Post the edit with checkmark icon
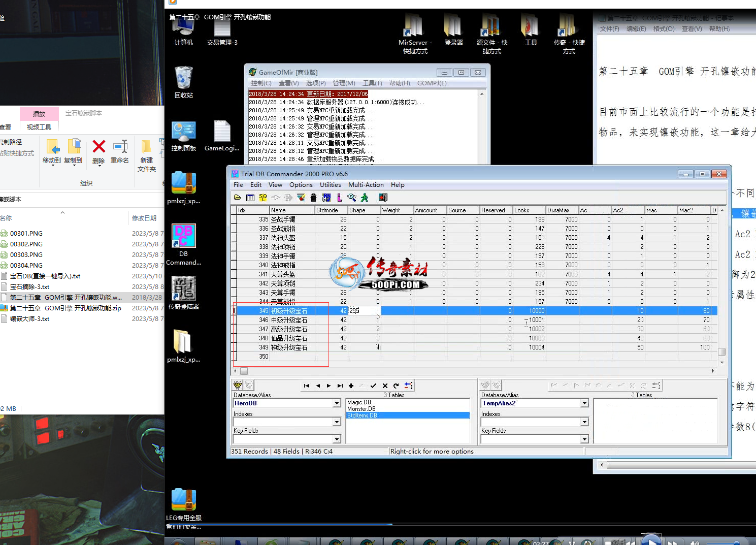Viewport: 756px width, 545px height. pyautogui.click(x=373, y=386)
